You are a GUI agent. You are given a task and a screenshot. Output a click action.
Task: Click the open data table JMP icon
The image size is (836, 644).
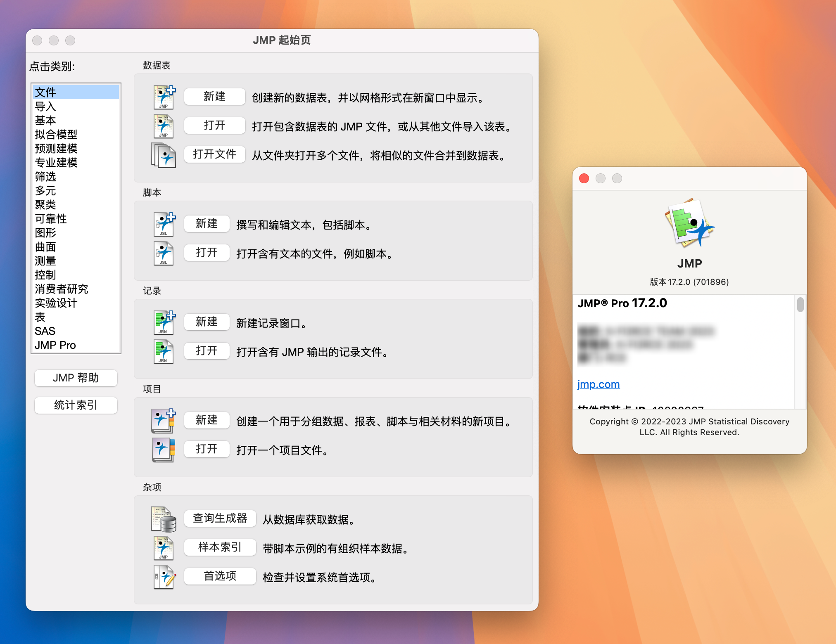click(164, 126)
